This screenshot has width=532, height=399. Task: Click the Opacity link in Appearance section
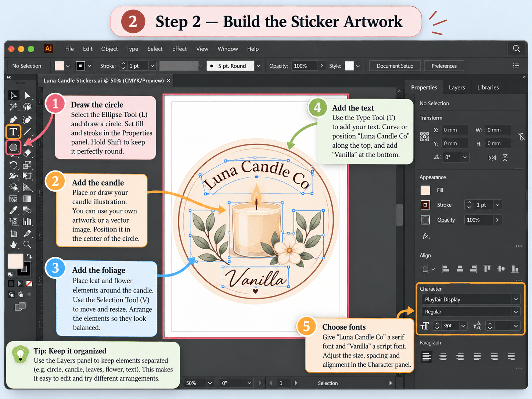pyautogui.click(x=446, y=220)
